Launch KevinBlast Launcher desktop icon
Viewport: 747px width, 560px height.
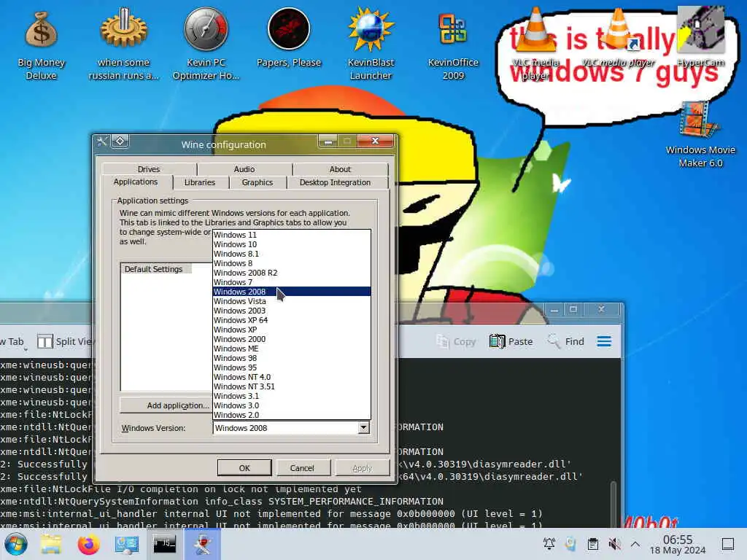point(371,44)
